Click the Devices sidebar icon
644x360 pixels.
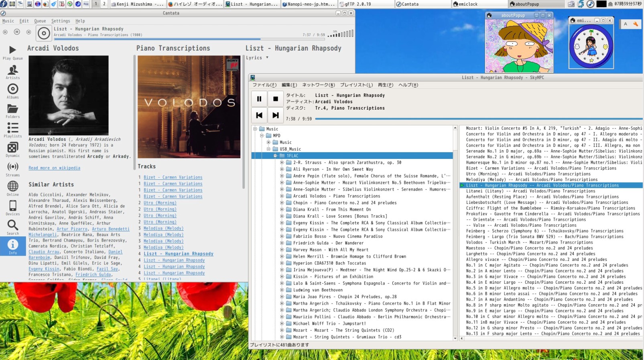click(x=13, y=207)
